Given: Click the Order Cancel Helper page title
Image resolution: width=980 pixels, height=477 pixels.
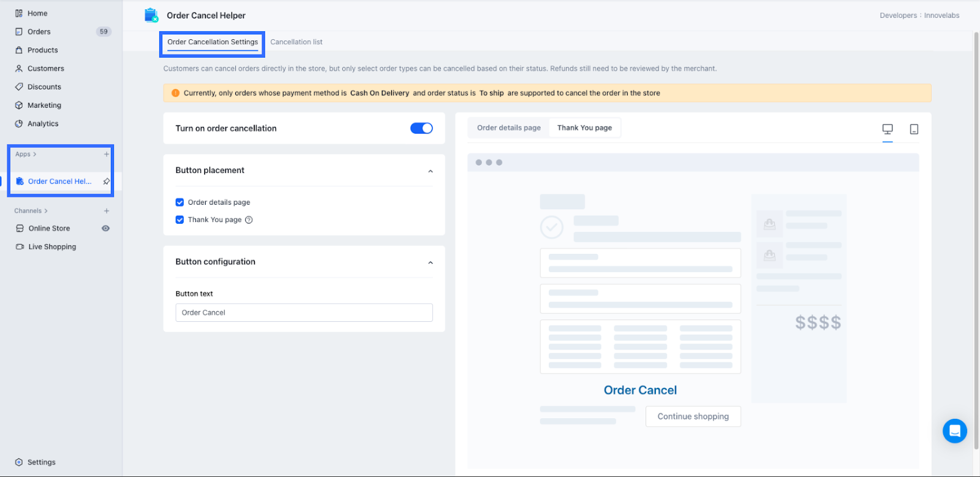Looking at the screenshot, I should (206, 15).
